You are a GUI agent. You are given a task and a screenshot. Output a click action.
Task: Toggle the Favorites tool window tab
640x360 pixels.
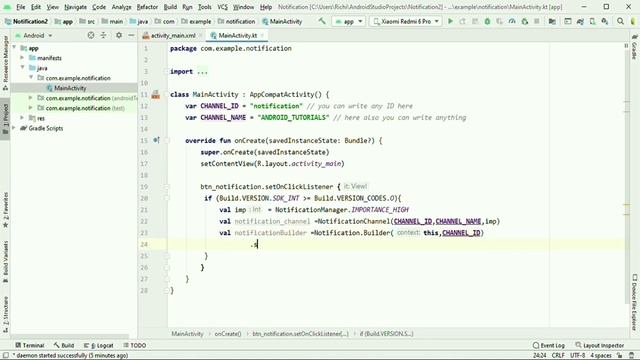click(x=5, y=210)
